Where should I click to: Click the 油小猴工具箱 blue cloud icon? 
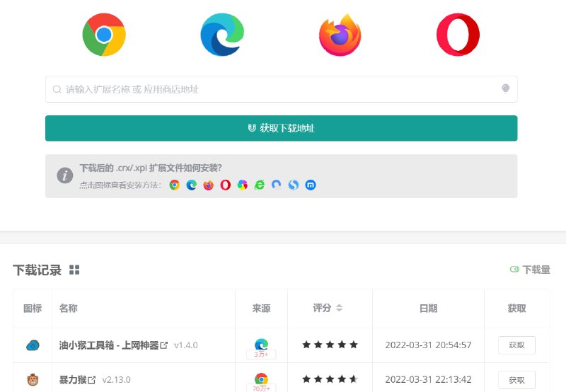(33, 345)
